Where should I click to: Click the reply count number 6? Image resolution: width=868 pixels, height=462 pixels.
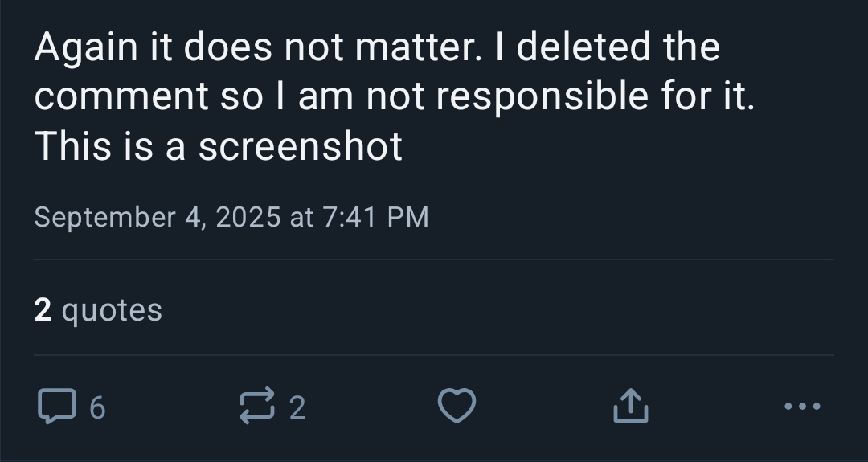pos(96,408)
